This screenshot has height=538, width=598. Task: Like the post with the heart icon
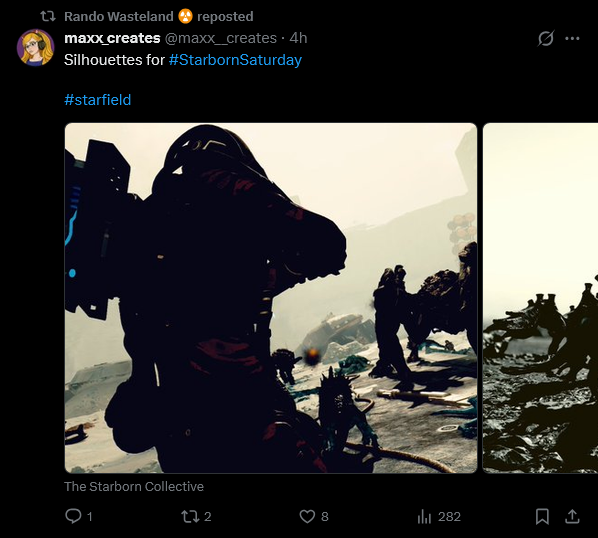click(x=307, y=516)
